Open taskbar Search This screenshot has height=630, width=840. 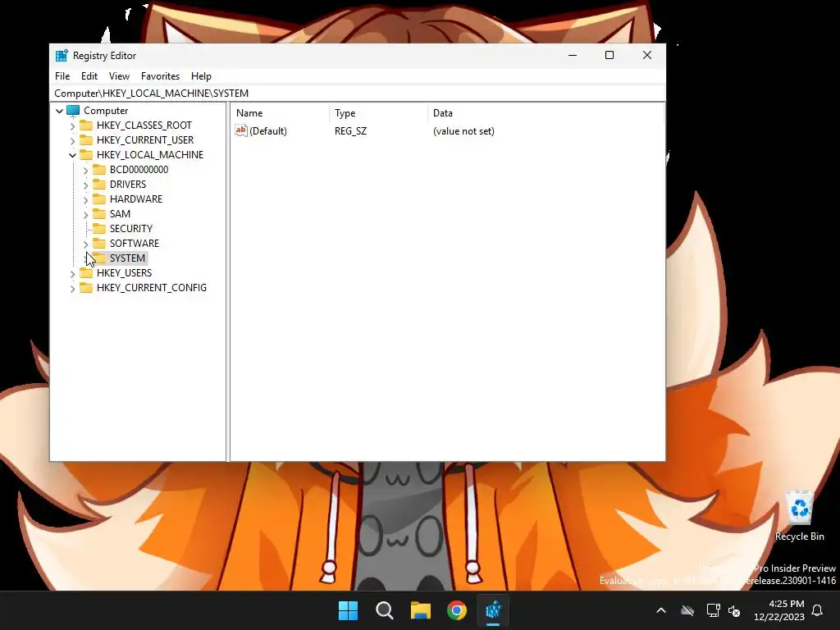384,610
